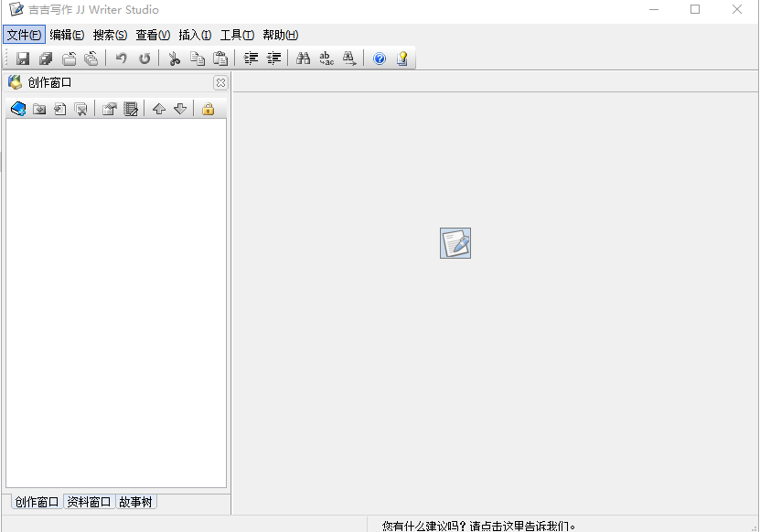Cut selection with the scissors icon

(x=174, y=59)
